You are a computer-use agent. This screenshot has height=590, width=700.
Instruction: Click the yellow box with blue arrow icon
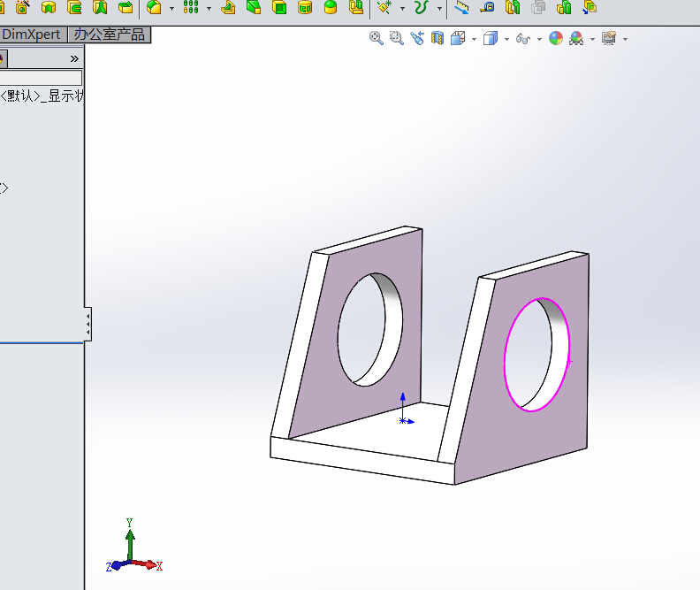pyautogui.click(x=590, y=7)
